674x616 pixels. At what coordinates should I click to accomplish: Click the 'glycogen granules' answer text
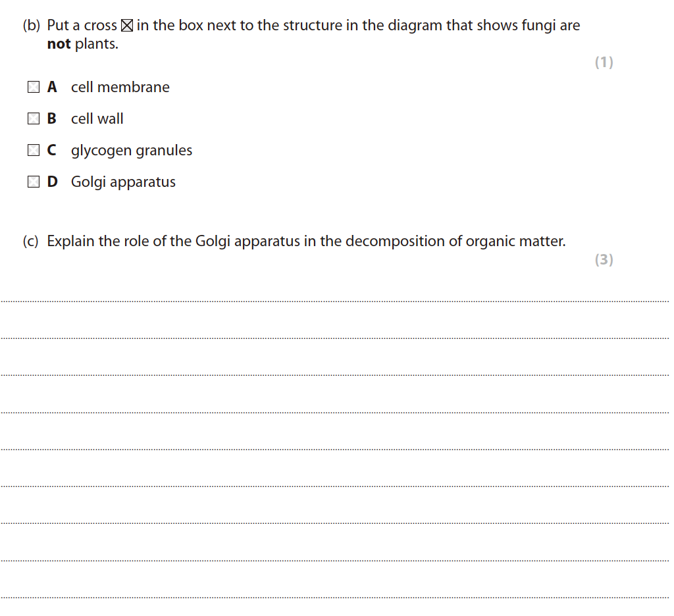tap(132, 150)
